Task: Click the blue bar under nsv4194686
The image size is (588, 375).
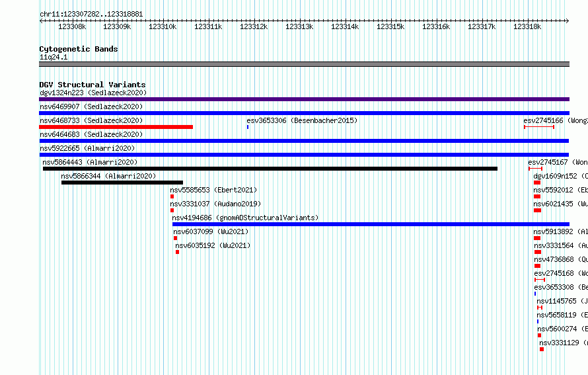Action: 371,224
